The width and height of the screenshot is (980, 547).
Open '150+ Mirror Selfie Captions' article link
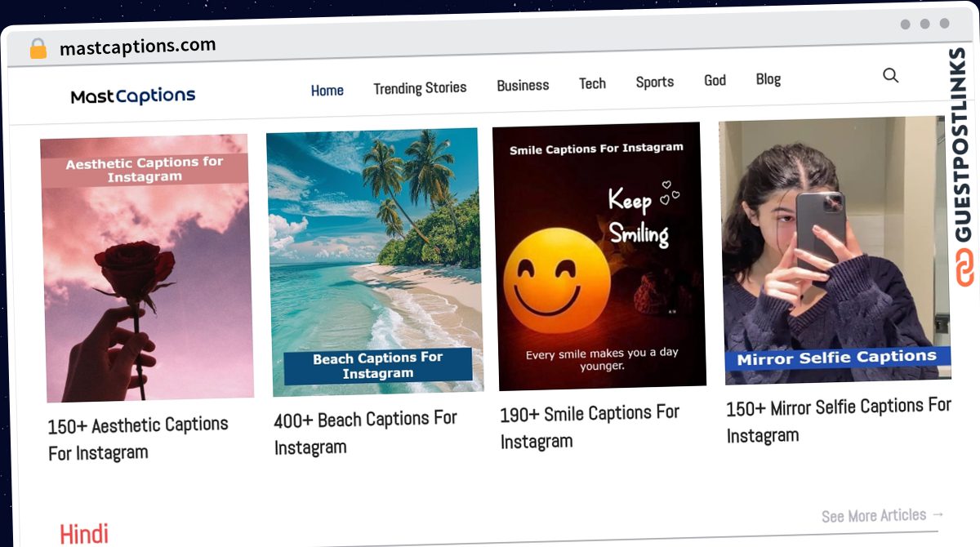coord(839,420)
